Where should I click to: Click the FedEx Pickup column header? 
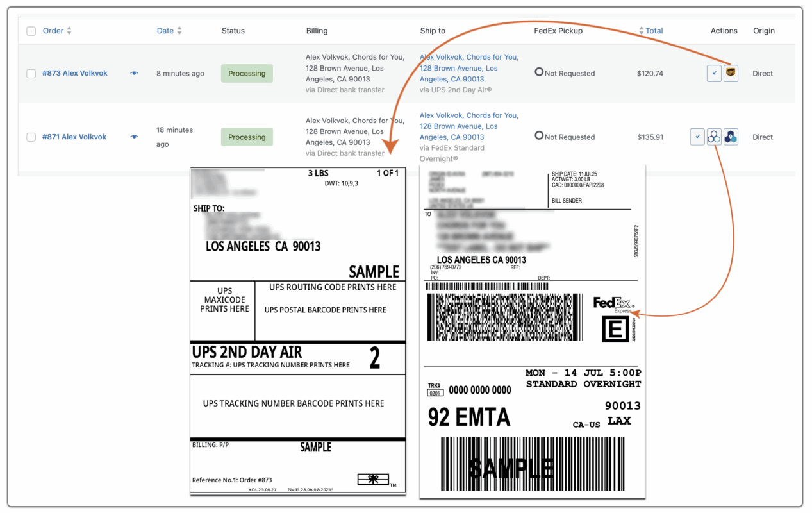pos(558,31)
